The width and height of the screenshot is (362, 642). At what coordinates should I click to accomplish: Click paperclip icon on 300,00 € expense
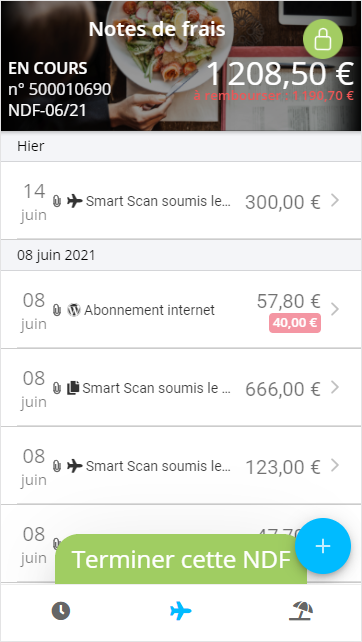pyautogui.click(x=57, y=201)
